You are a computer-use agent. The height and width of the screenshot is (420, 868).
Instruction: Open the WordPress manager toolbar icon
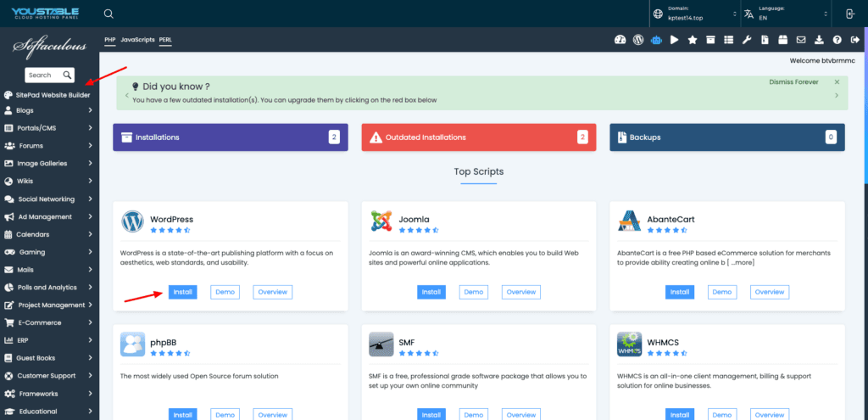638,40
